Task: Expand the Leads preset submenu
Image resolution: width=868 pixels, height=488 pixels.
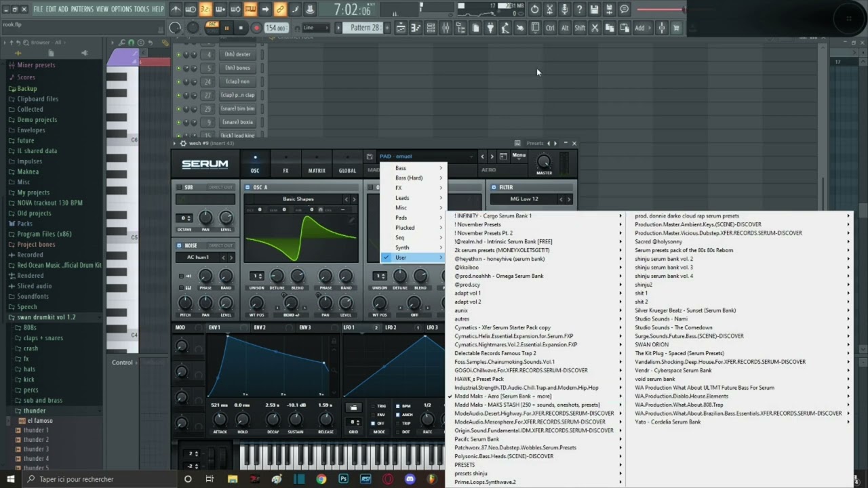Action: click(x=414, y=198)
